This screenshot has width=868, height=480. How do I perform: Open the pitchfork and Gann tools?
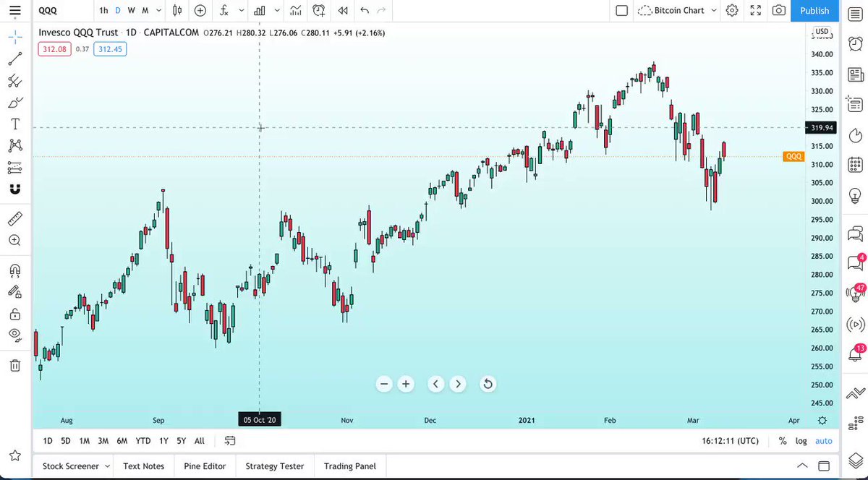(15, 80)
